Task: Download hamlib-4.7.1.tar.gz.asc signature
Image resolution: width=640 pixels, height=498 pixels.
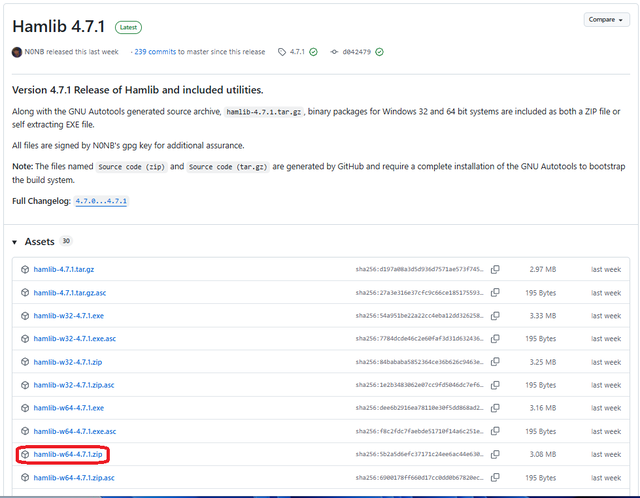Action: [70, 293]
